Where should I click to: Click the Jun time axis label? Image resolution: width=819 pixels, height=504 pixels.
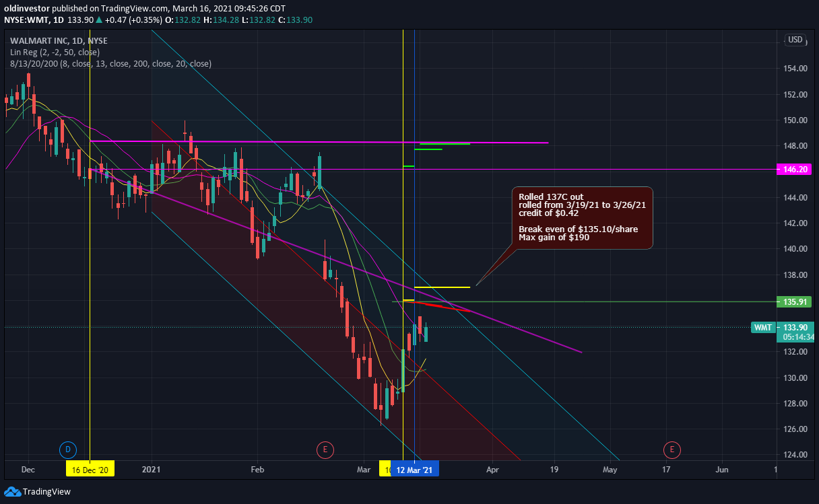pyautogui.click(x=721, y=469)
